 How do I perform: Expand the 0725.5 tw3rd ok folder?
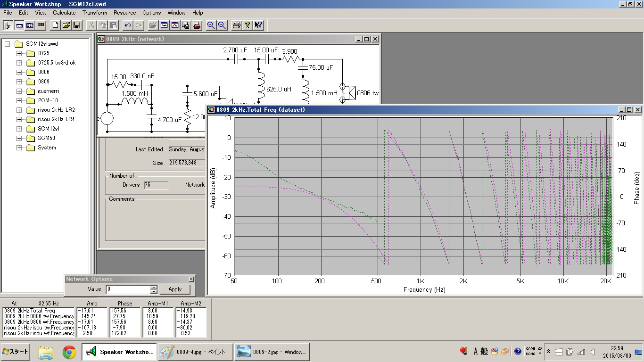(19, 63)
